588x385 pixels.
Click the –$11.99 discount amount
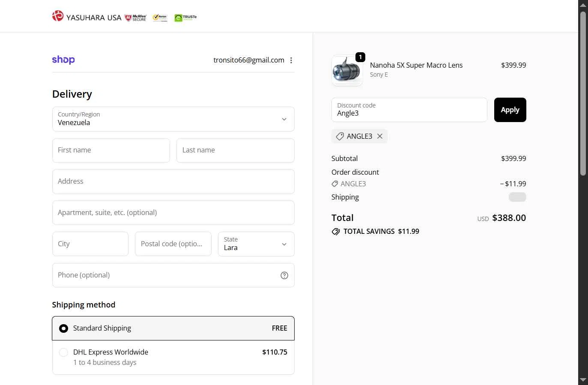coord(513,184)
